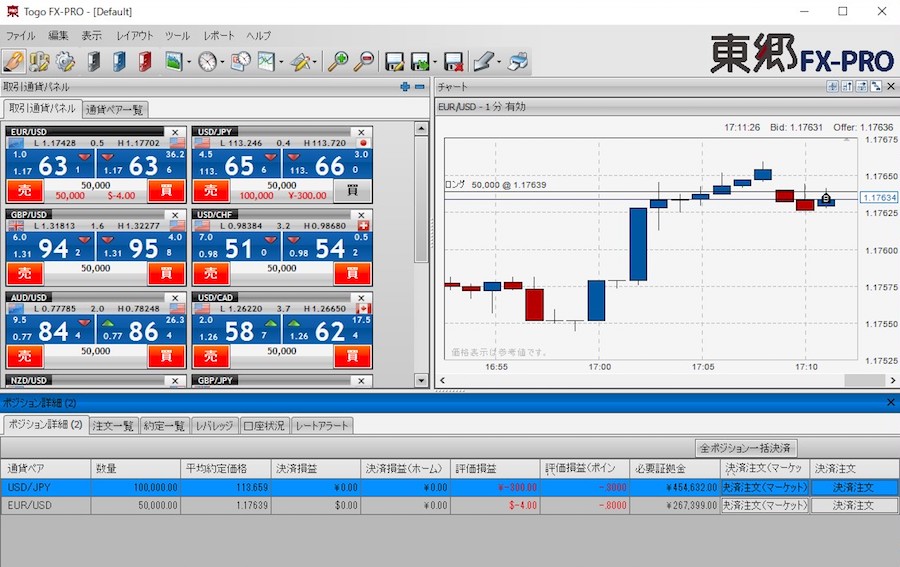Click the clock toolbar icon
The width and height of the screenshot is (900, 567).
click(x=207, y=61)
